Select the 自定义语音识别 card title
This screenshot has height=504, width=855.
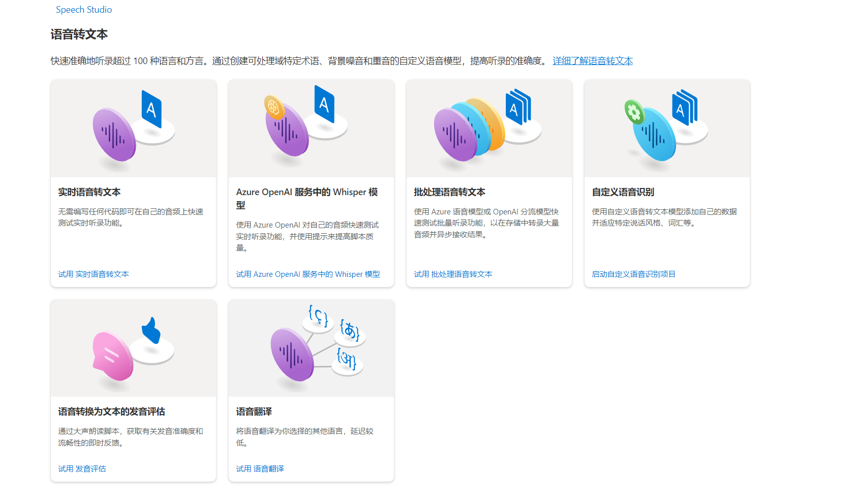623,192
